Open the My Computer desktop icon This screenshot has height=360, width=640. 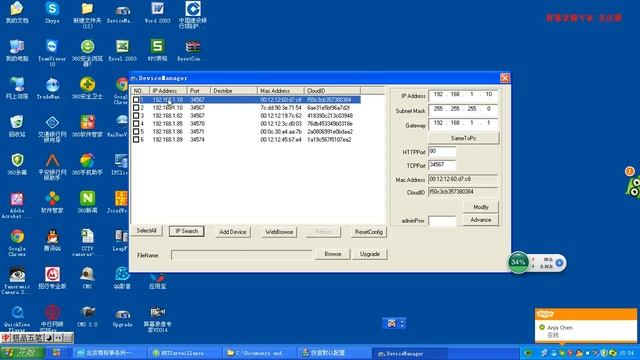pos(17,50)
